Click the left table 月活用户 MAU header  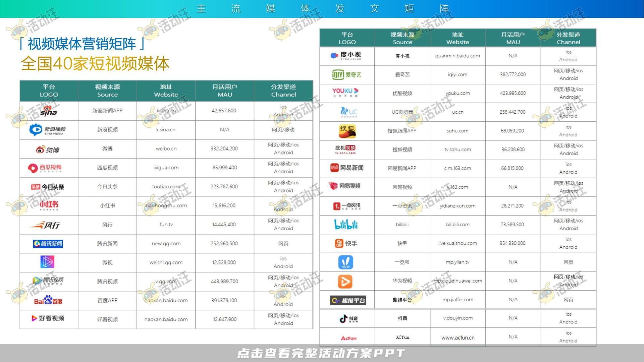(225, 90)
